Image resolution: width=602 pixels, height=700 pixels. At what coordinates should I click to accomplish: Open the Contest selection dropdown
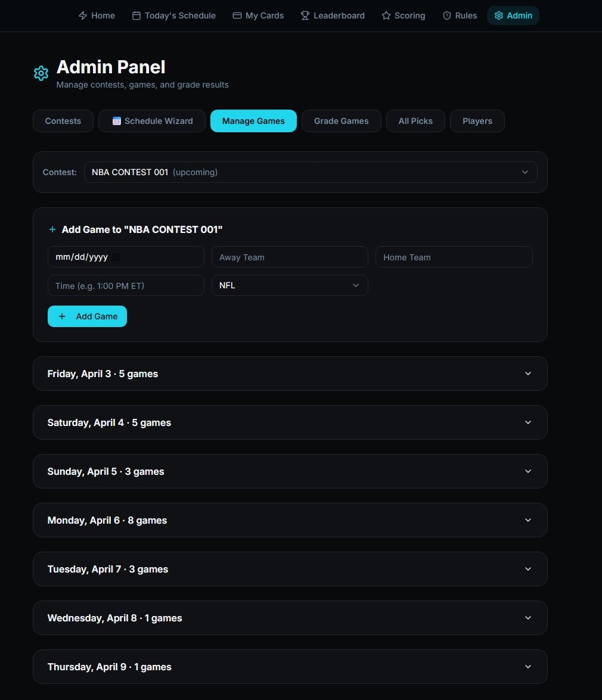click(x=311, y=172)
